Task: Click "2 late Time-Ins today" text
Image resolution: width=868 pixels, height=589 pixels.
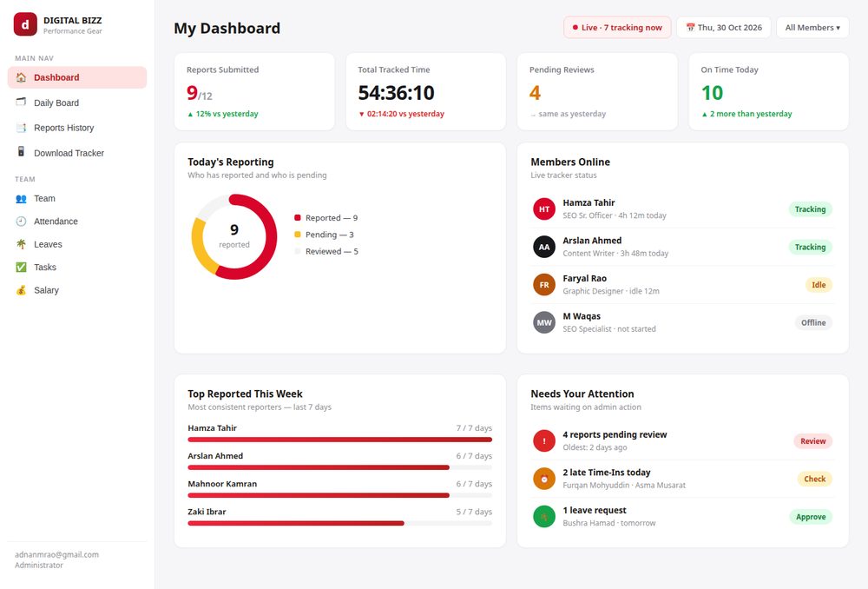Action: click(606, 472)
